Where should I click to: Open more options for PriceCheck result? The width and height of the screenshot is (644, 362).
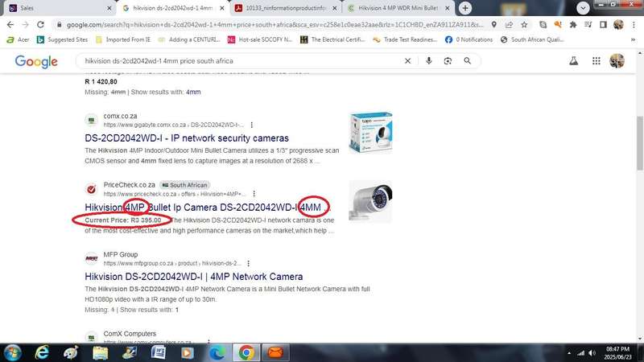click(x=254, y=194)
